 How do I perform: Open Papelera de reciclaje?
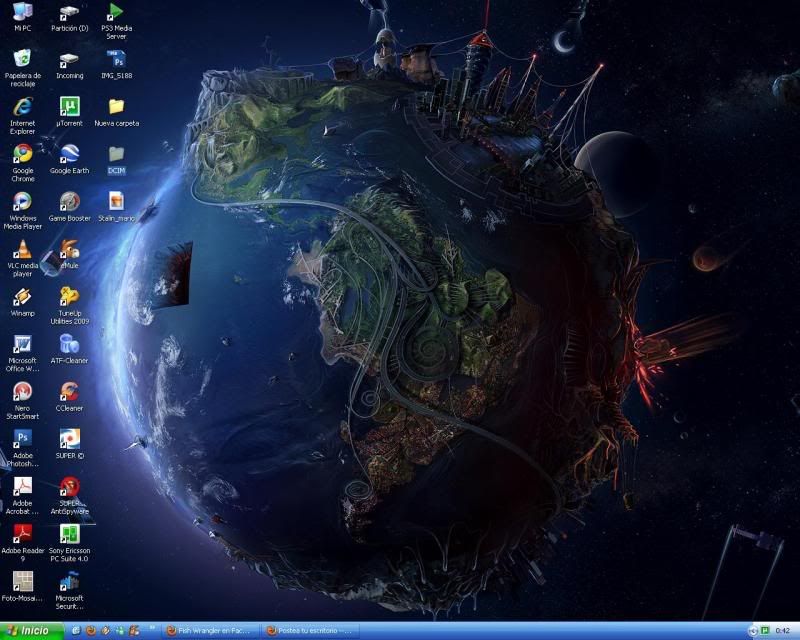click(22, 60)
